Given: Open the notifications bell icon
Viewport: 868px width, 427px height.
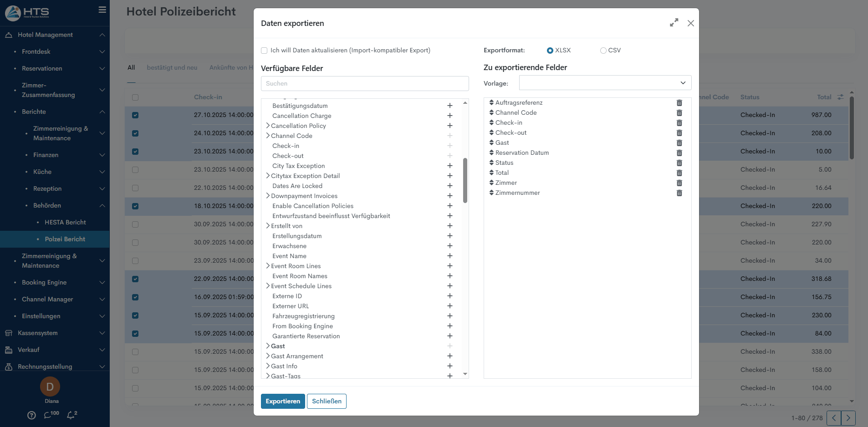Looking at the screenshot, I should pyautogui.click(x=71, y=415).
